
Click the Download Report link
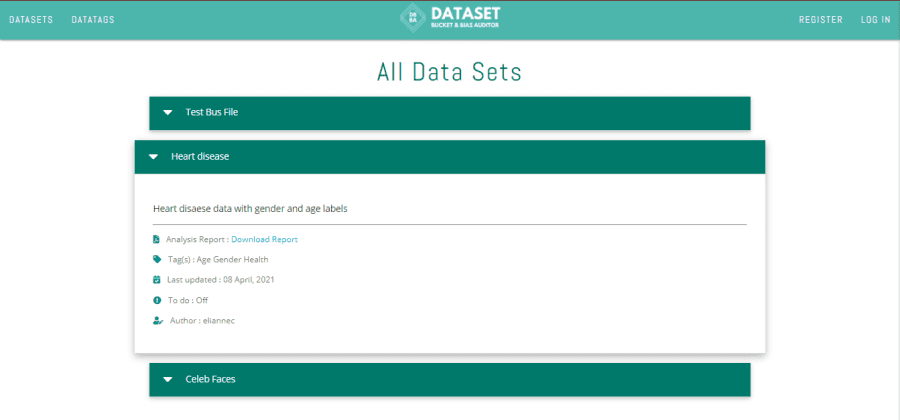(265, 239)
